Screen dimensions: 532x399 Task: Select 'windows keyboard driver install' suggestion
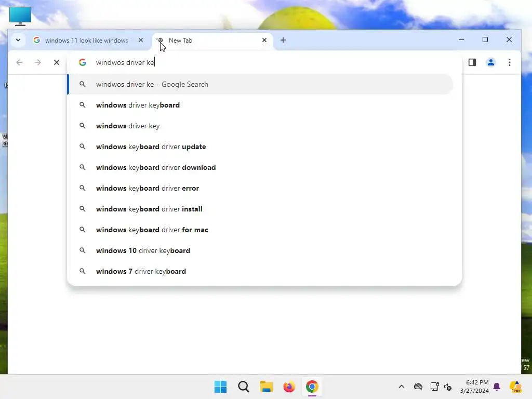(x=260, y=209)
